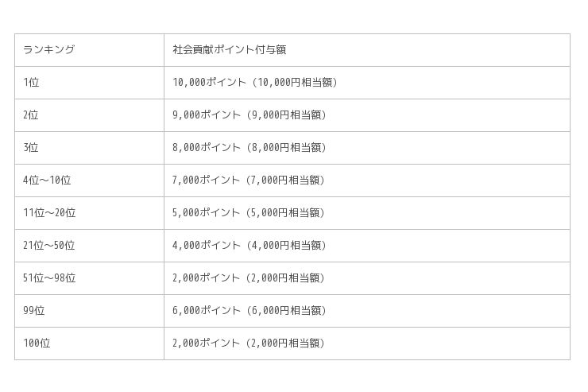Click the 5,000ポイント amount cell
588x392 pixels.
tap(250, 212)
